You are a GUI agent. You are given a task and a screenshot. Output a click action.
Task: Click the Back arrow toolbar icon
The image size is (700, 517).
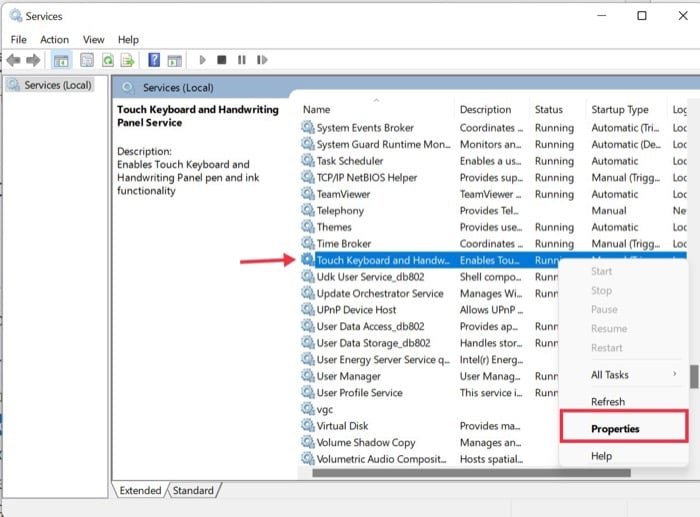pos(14,60)
